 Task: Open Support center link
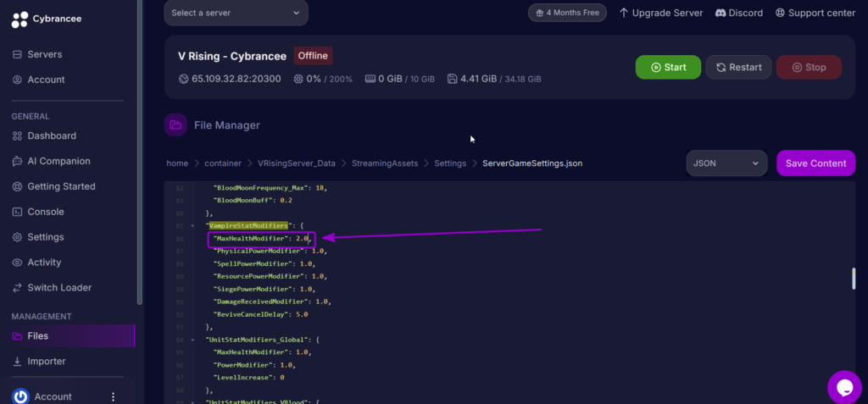[x=815, y=13]
